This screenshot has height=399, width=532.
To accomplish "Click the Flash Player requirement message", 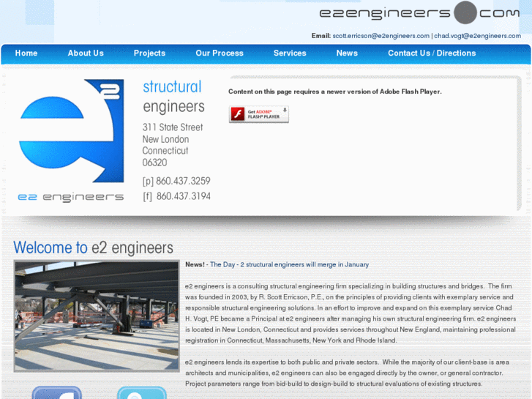I will coord(335,92).
